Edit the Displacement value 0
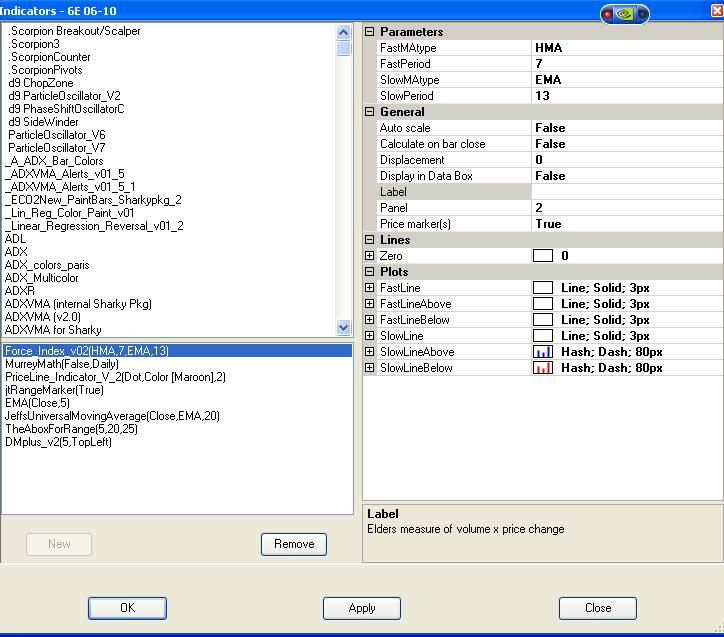This screenshot has width=724, height=637. click(x=627, y=160)
